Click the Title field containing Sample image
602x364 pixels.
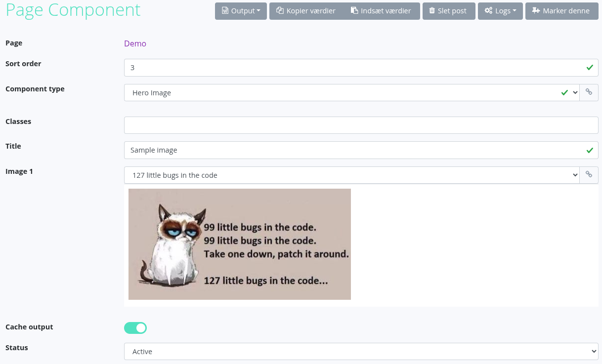[361, 150]
